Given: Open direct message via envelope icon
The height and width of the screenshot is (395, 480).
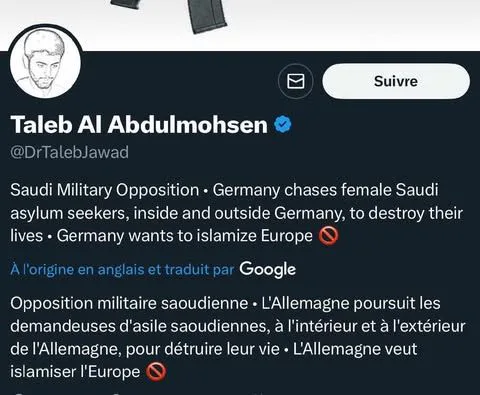Looking at the screenshot, I should click(x=296, y=81).
